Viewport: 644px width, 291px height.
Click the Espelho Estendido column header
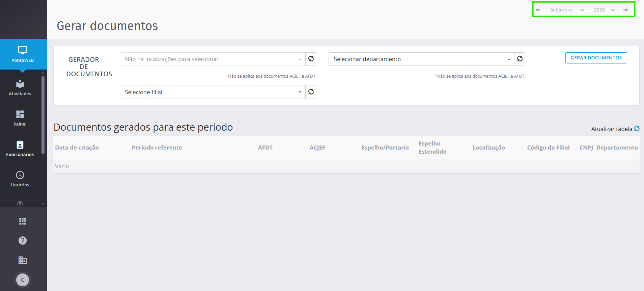(x=432, y=148)
